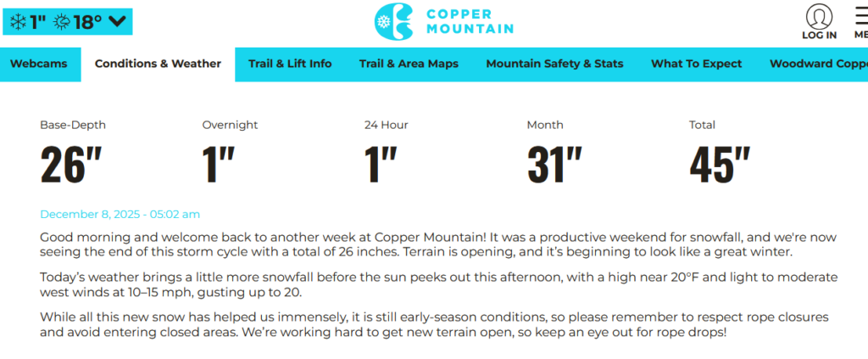Click the Month snowfall 31" value
Screen dimensions: 868x359
(554, 165)
